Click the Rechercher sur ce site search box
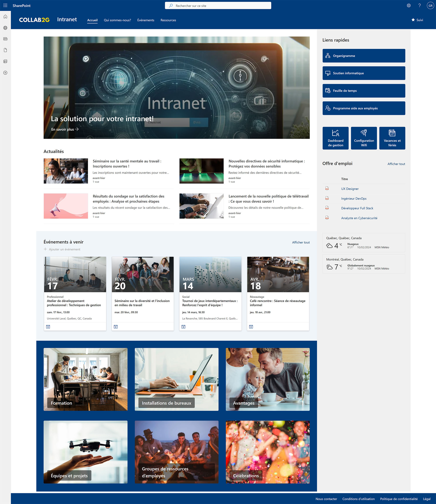 point(218,6)
